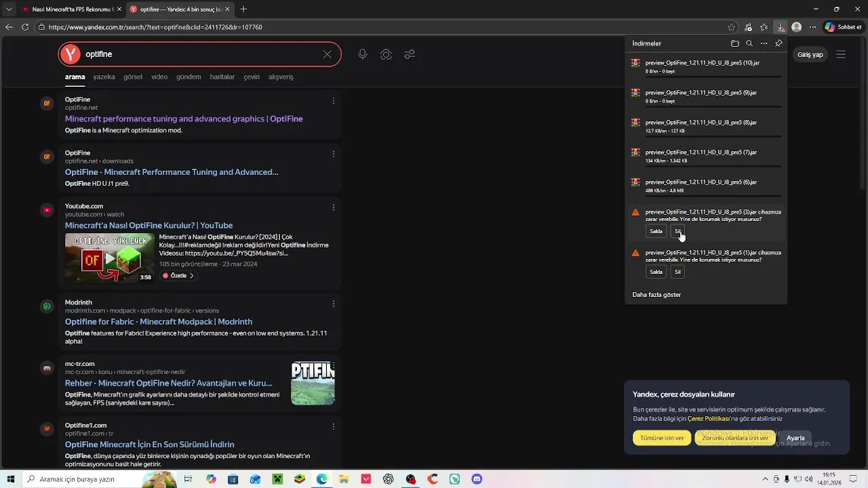868x488 pixels.
Task: Open Yandex hamburger menu
Action: click(841, 54)
